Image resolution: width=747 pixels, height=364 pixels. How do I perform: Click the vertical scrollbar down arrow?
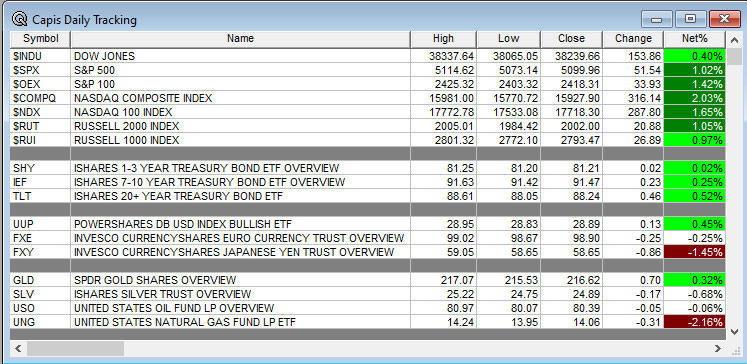tap(734, 332)
